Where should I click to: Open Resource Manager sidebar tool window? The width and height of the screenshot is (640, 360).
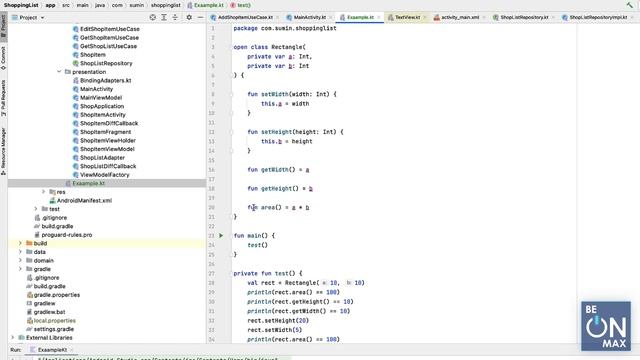(x=3, y=151)
